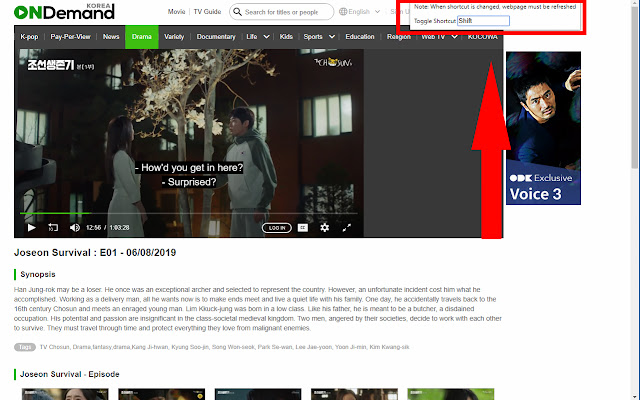Rewind the video ten seconds

[53, 227]
